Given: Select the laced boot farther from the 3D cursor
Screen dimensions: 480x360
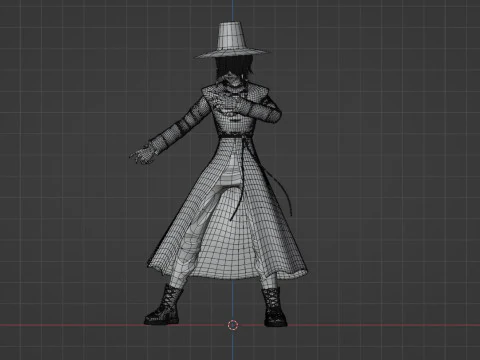Looking at the screenshot, I should 164,305.
